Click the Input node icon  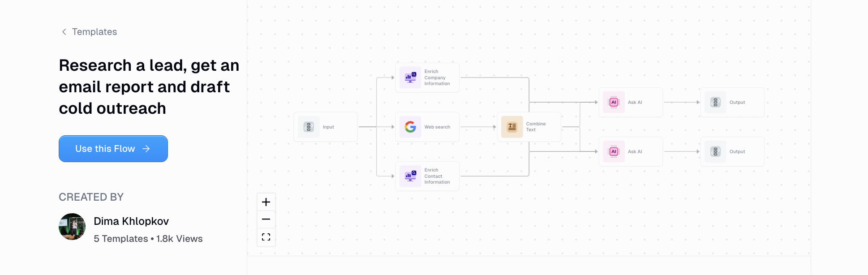tap(309, 127)
